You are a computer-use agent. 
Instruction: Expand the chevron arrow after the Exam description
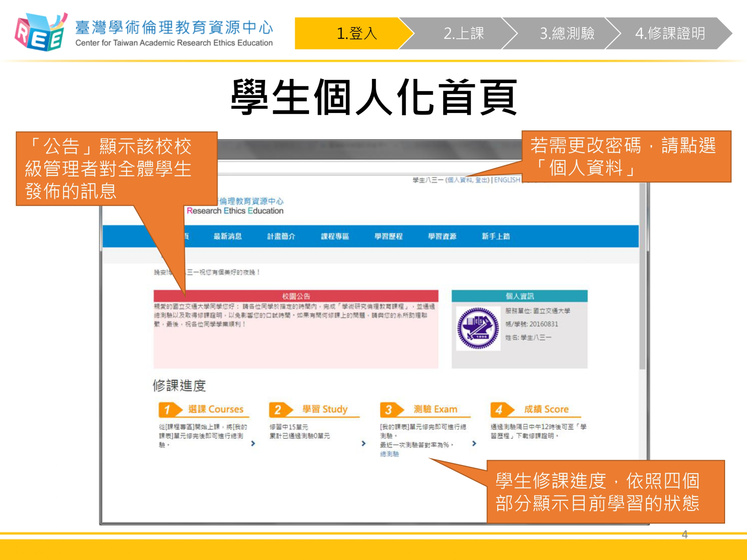click(474, 443)
